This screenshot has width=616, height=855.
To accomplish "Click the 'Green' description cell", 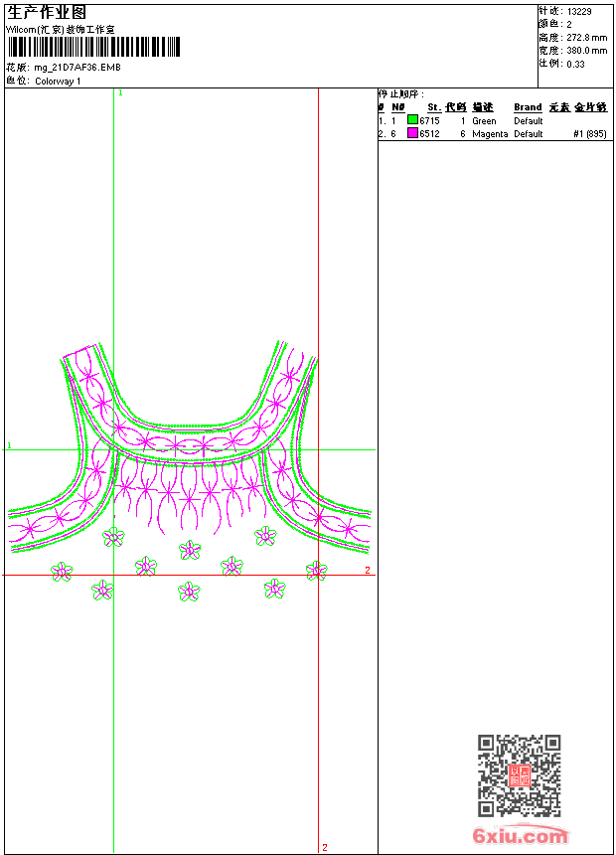I will (484, 121).
